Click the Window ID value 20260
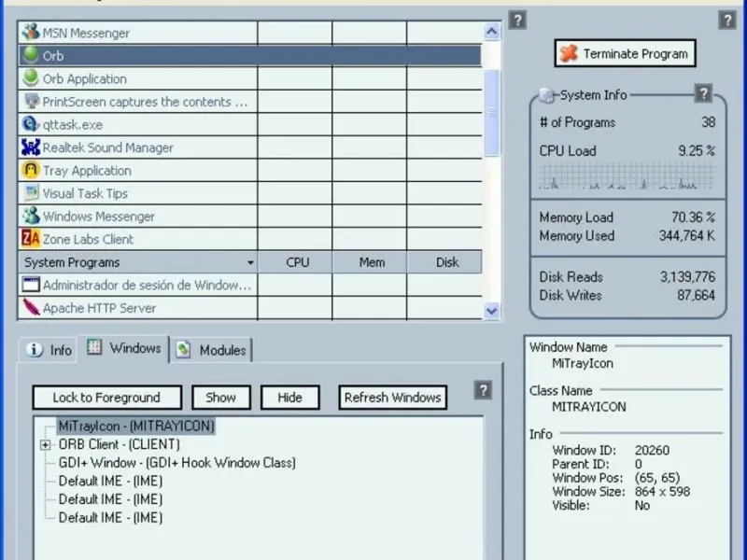This screenshot has height=560, width=747. pos(652,450)
